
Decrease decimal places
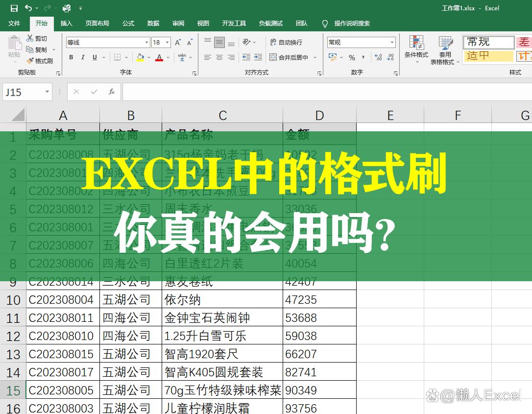coord(390,58)
